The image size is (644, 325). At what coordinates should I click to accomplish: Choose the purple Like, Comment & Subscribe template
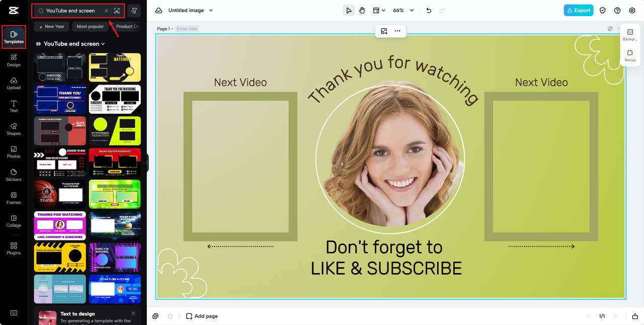click(x=60, y=225)
